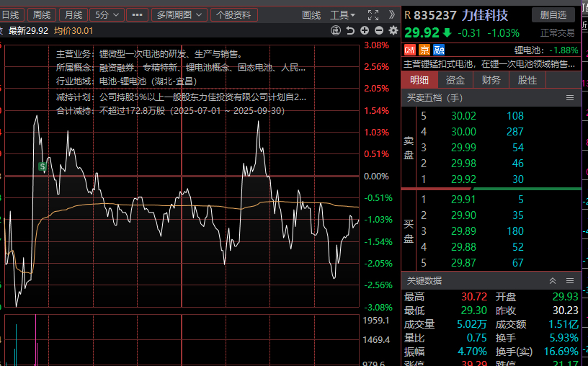Screen dimensions: 588x366
Task: Click the 成交额 value 1.51亿
Action: [563, 324]
